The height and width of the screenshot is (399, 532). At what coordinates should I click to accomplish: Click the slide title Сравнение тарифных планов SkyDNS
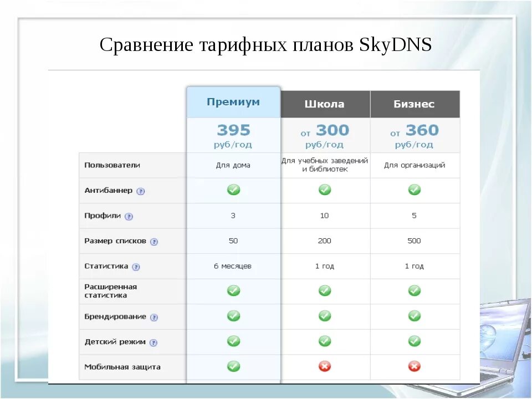265,44
